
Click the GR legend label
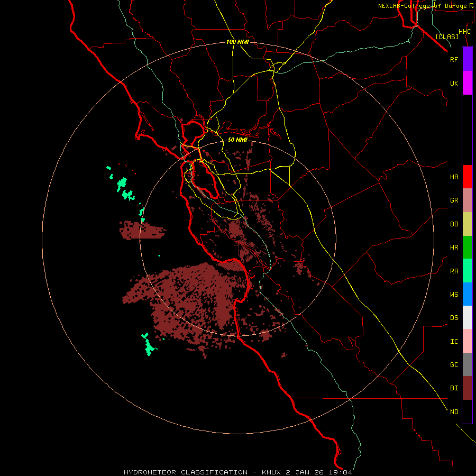coord(454,200)
